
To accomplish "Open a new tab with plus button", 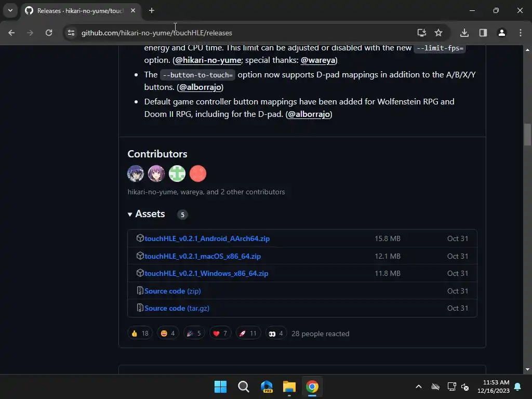I will (152, 10).
